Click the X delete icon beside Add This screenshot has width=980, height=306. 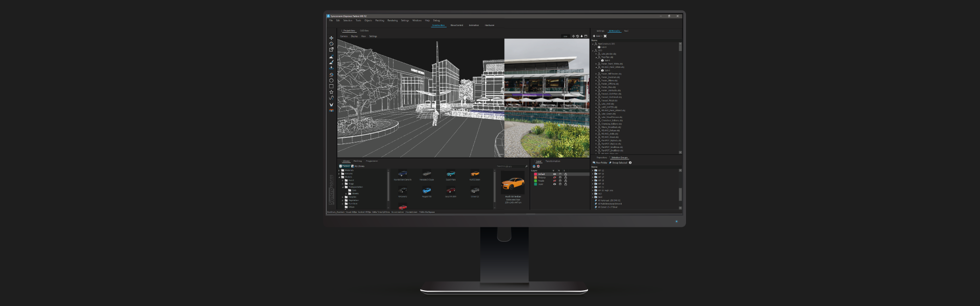605,36
